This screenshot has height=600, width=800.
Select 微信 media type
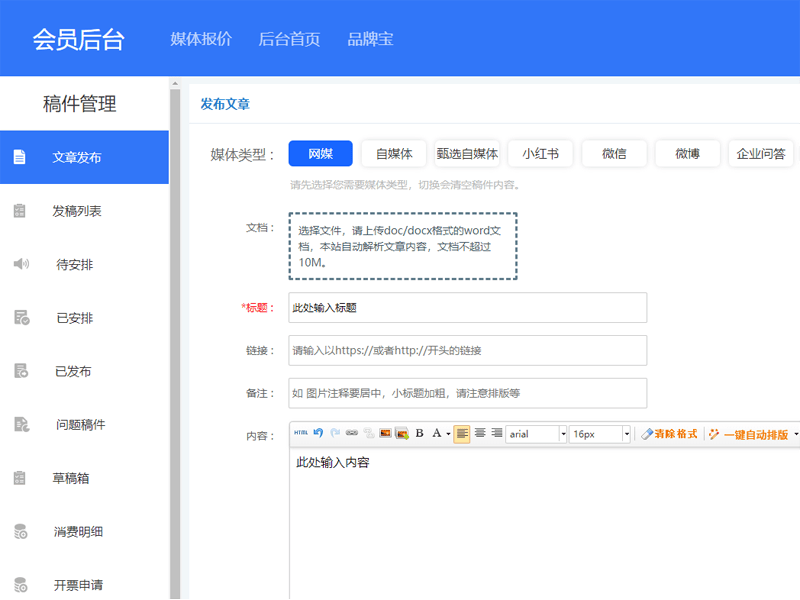click(x=613, y=153)
